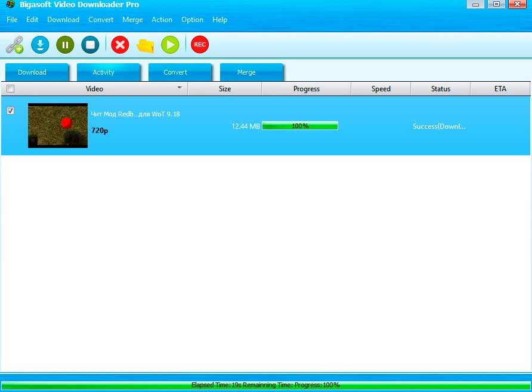Start download with the blue arrow icon

40,45
